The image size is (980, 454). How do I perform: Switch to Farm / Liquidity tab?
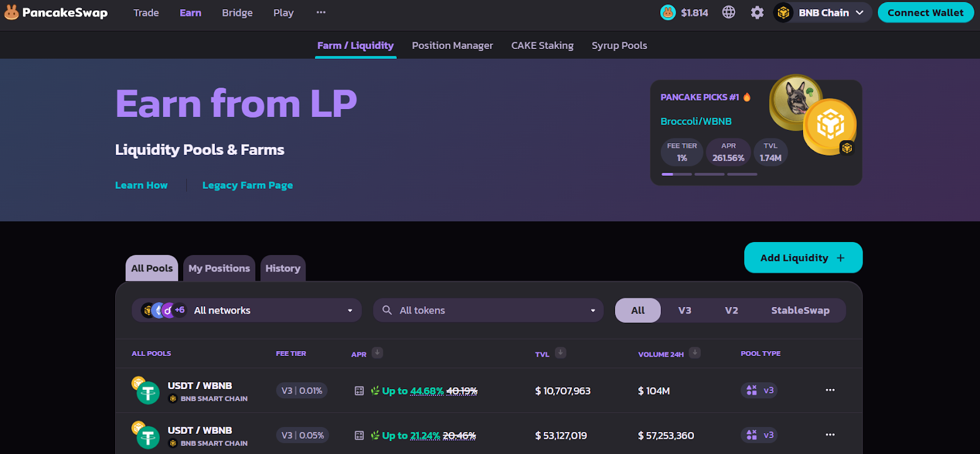point(355,45)
